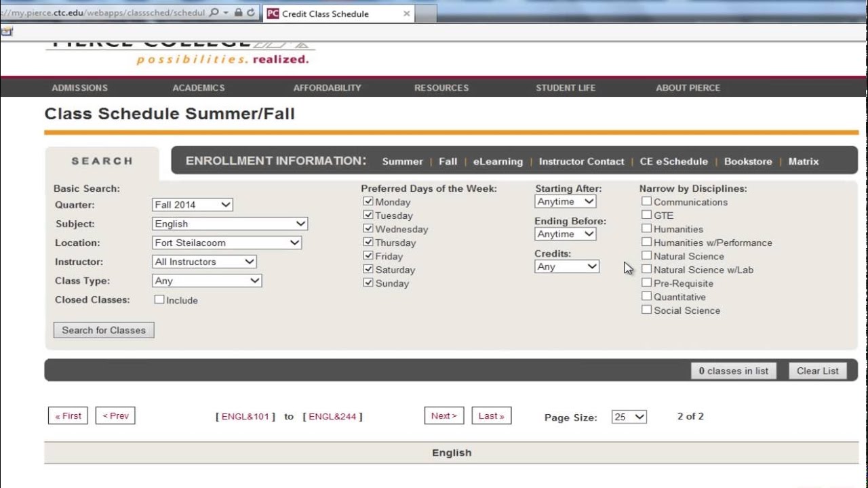This screenshot has width=868, height=488.
Task: Check the Social Science checkbox
Action: pos(646,310)
